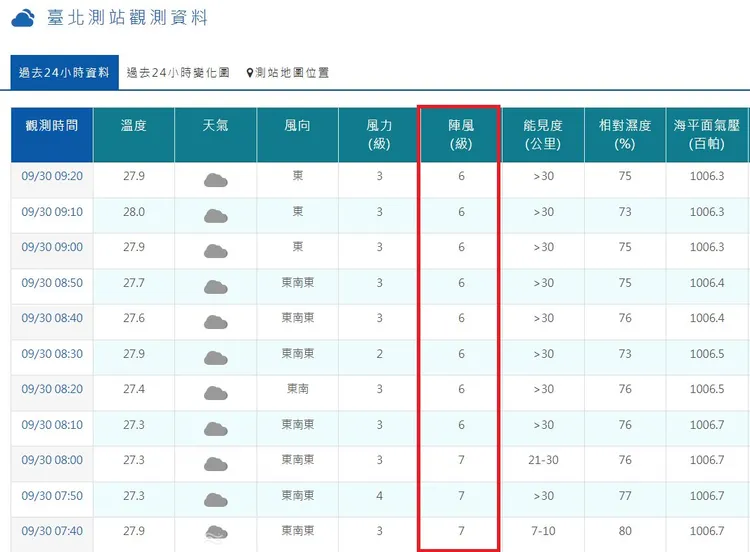Click the 溫度 column header
Viewport: 750px width, 552px height.
[134, 135]
